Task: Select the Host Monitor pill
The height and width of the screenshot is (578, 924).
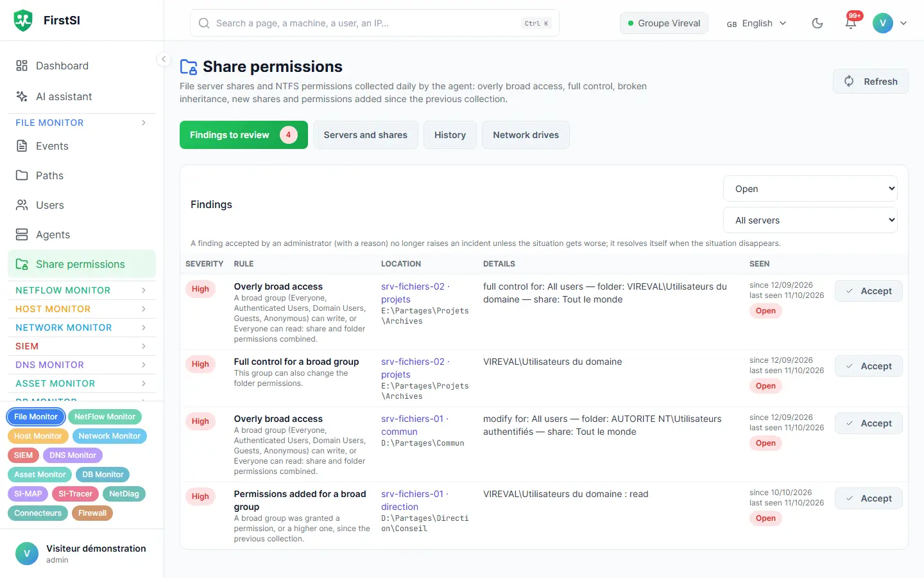Action: click(38, 436)
